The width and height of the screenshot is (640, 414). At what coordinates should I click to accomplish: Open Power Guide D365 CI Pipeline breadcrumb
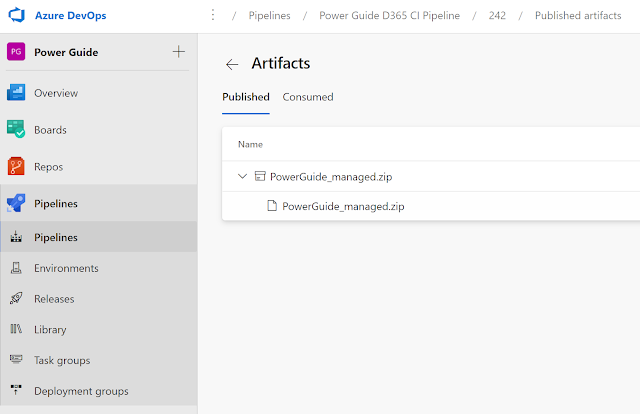(x=389, y=16)
